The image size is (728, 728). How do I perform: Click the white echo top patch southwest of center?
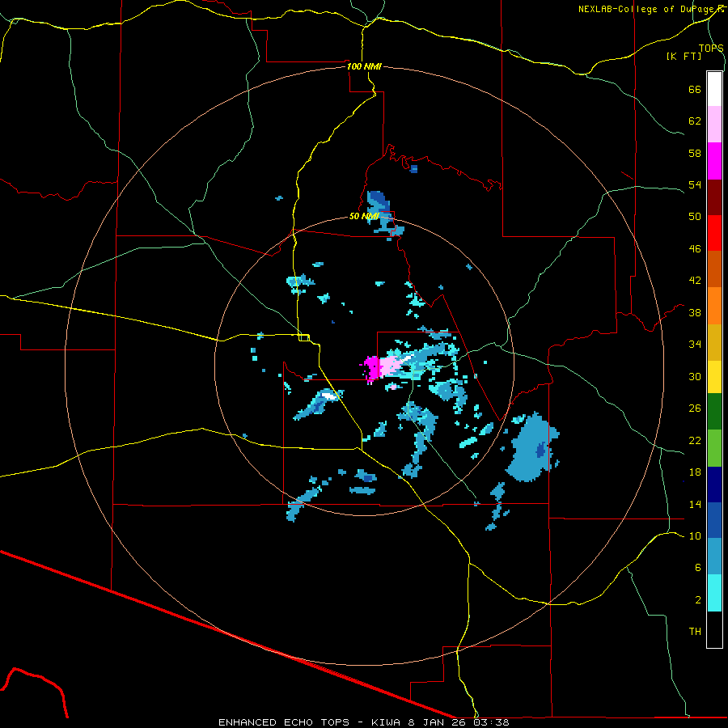pos(329,396)
